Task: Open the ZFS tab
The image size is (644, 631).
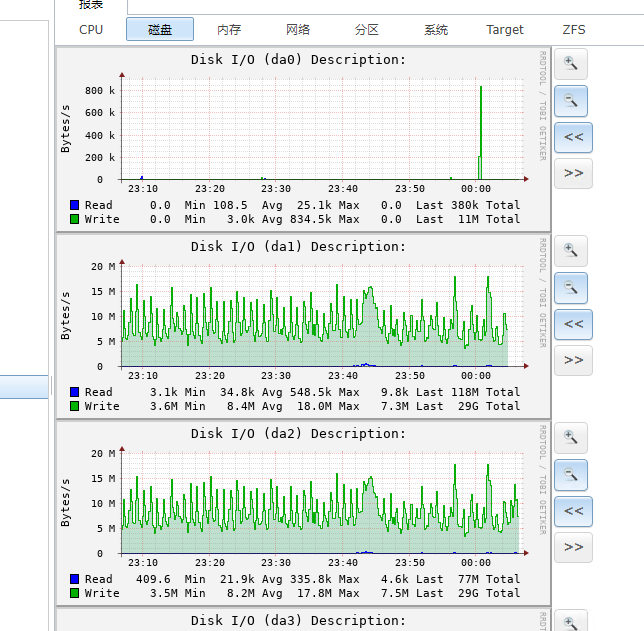Action: click(574, 30)
